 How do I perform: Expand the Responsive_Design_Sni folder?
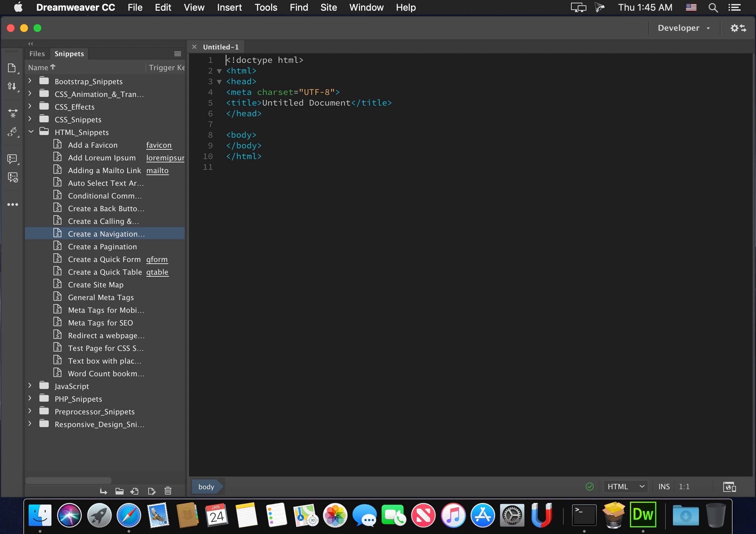point(30,424)
